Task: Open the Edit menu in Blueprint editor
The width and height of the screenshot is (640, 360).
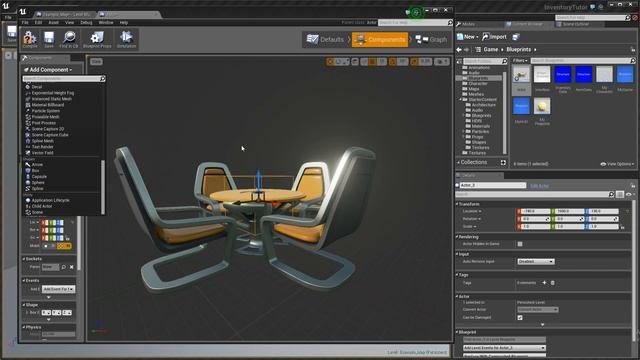Action: click(x=38, y=22)
